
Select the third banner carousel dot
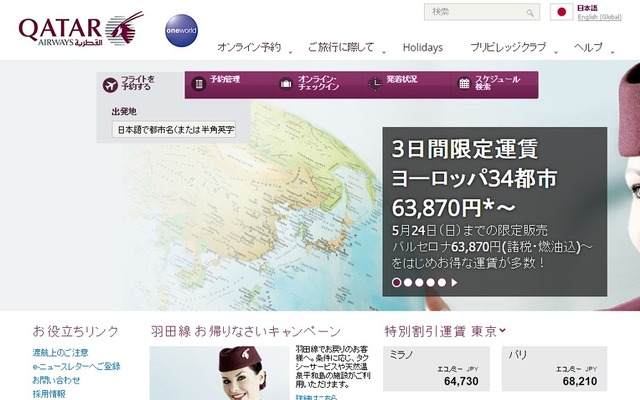[419, 282]
